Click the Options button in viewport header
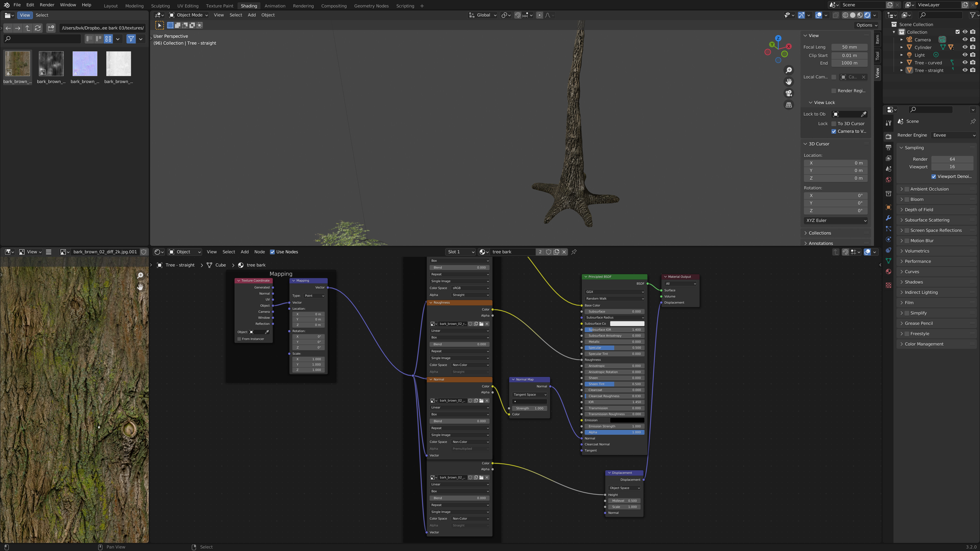Viewport: 980px width, 551px height. [866, 25]
